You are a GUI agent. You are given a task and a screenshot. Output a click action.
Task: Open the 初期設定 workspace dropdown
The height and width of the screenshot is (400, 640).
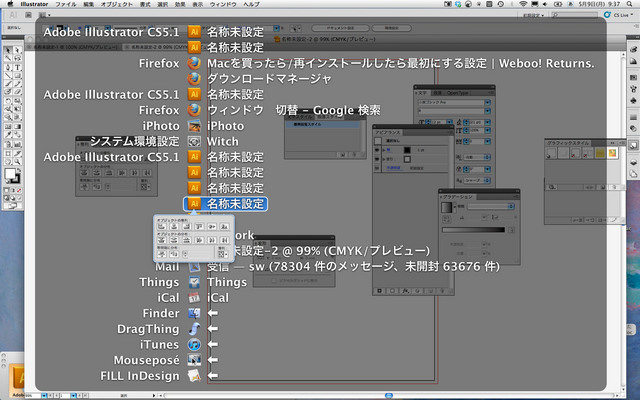coord(533,15)
